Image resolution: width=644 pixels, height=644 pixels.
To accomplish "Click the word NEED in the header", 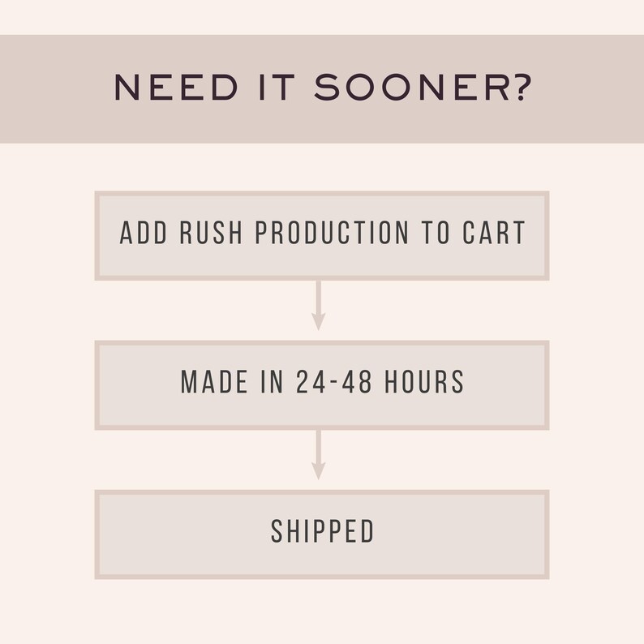I will click(176, 88).
